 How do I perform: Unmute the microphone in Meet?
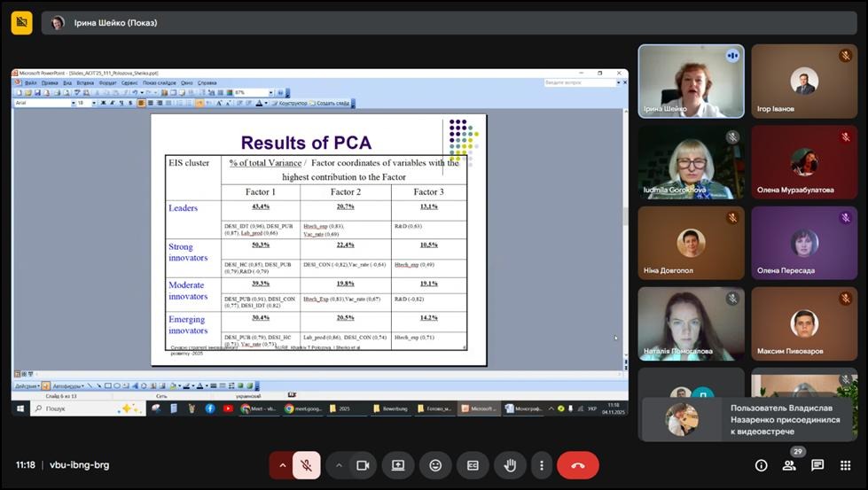(307, 465)
